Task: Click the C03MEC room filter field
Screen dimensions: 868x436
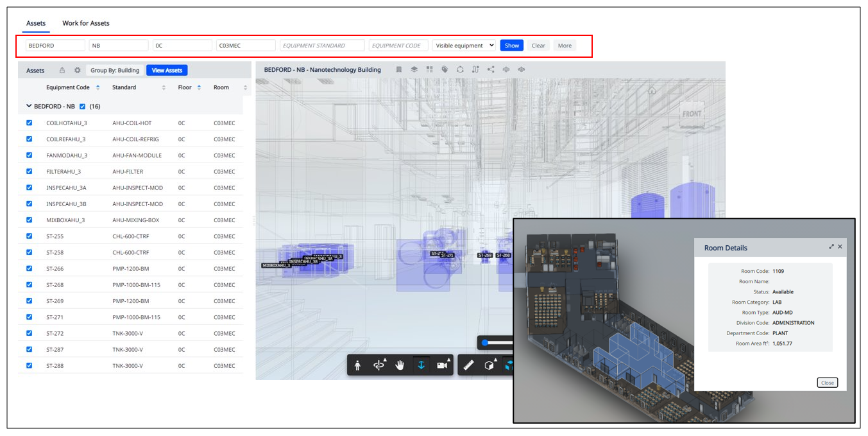Action: (246, 46)
